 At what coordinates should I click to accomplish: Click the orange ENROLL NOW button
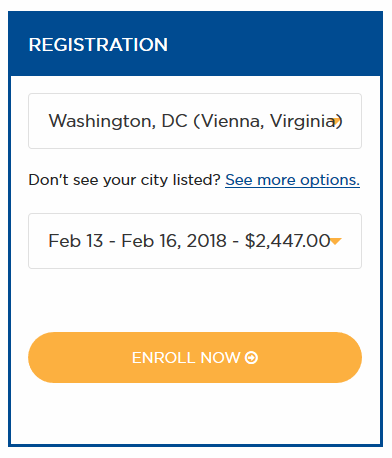click(195, 357)
